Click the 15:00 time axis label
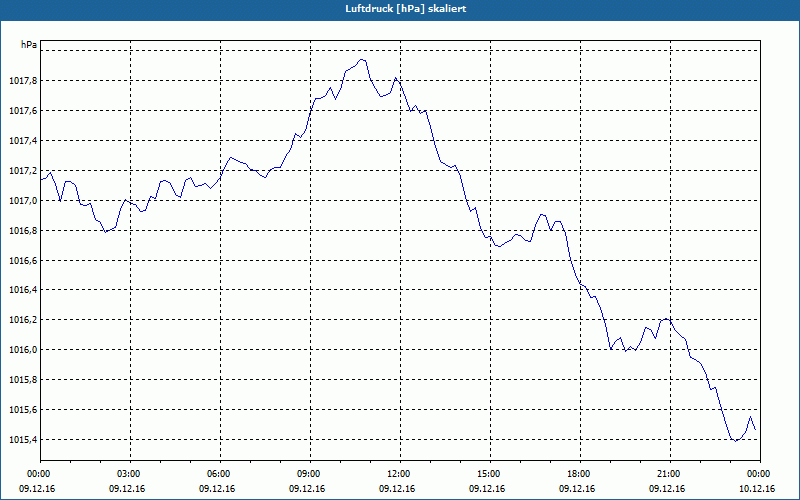 (x=490, y=474)
